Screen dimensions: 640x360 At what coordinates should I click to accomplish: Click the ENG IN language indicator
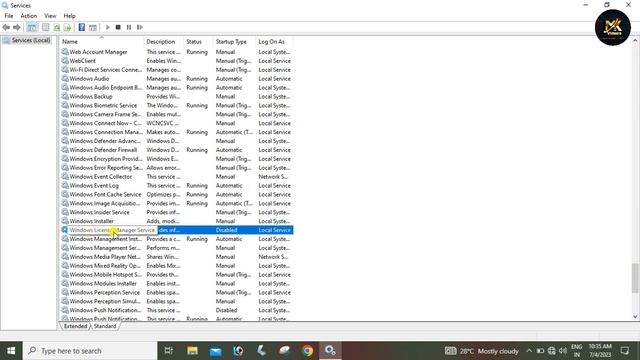[577, 351]
